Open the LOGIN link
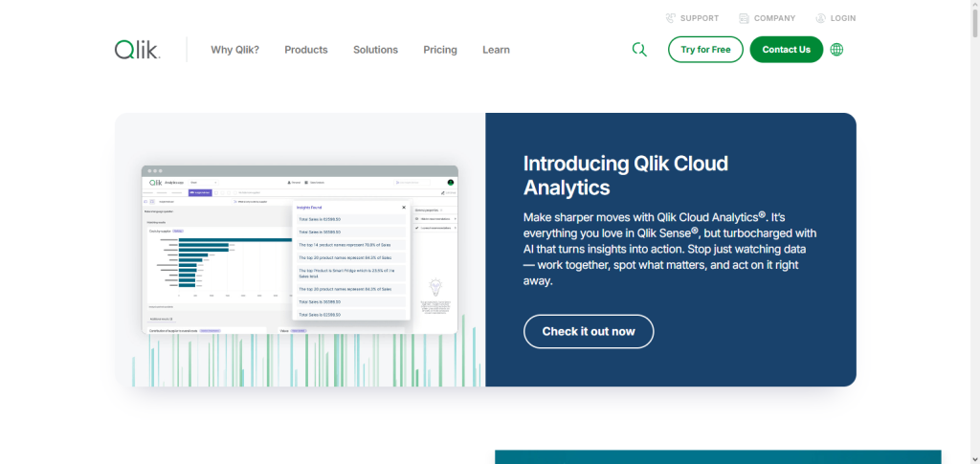 pos(843,18)
